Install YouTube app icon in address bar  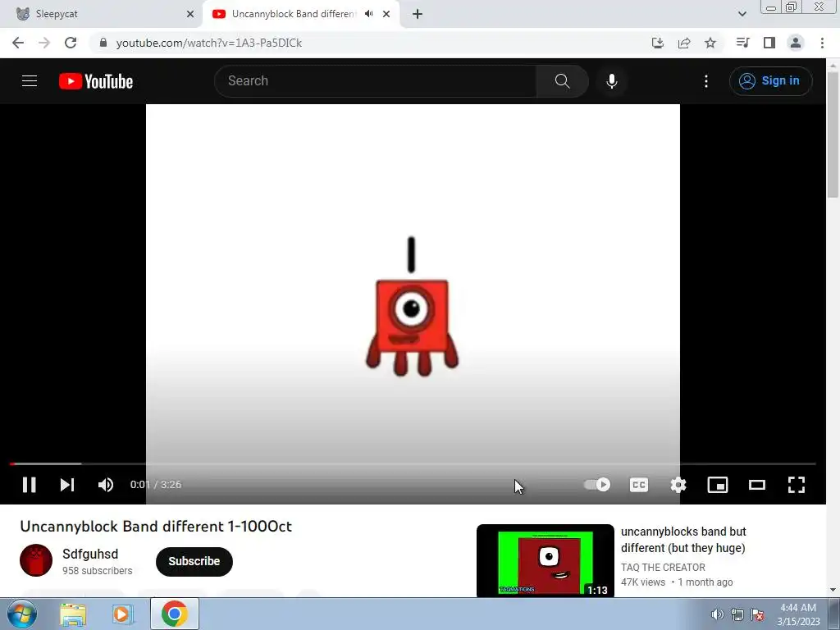click(658, 43)
